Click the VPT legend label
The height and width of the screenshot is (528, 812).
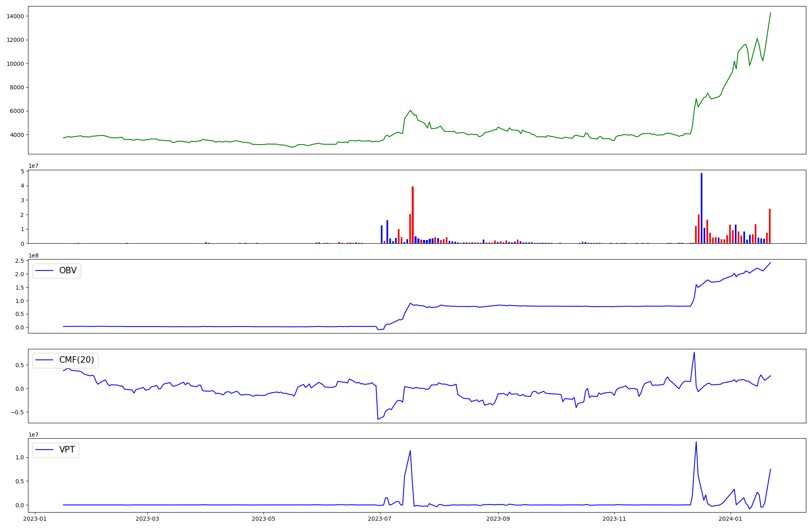(67, 450)
